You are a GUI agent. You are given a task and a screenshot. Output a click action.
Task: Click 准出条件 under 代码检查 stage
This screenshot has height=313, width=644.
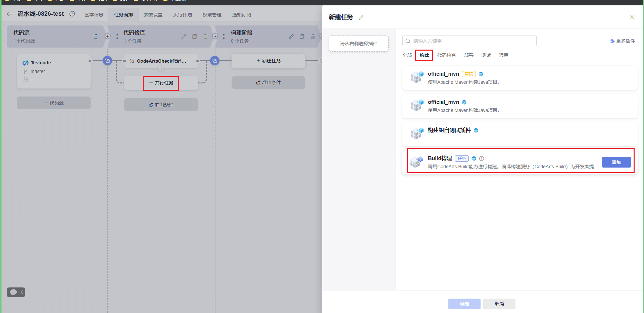point(161,105)
